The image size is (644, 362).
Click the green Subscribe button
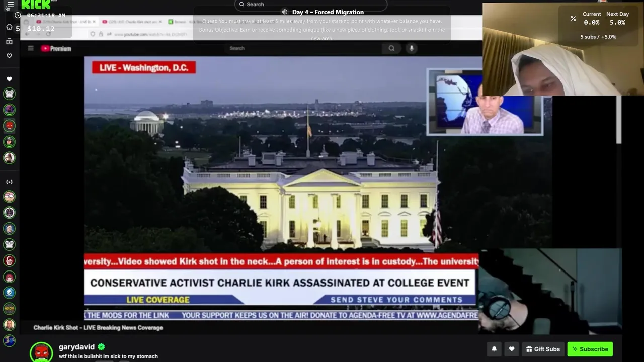coord(590,349)
